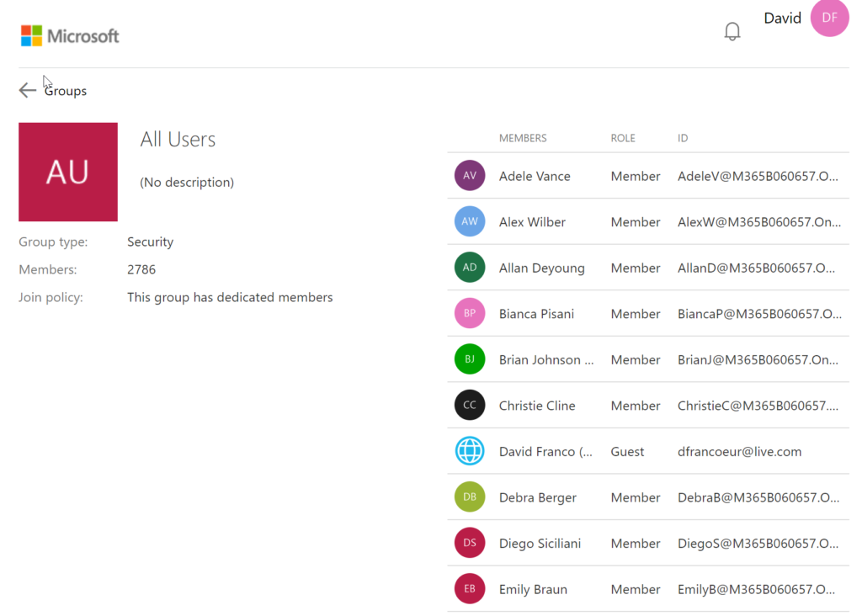Screen dimensions: 862x616
Task: Select the All Users group title
Action: tap(178, 139)
